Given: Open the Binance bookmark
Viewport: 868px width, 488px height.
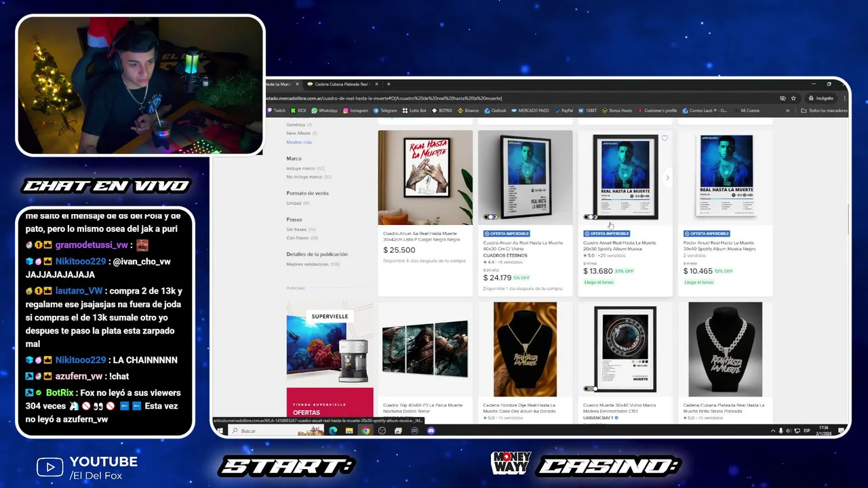Looking at the screenshot, I should [x=469, y=110].
